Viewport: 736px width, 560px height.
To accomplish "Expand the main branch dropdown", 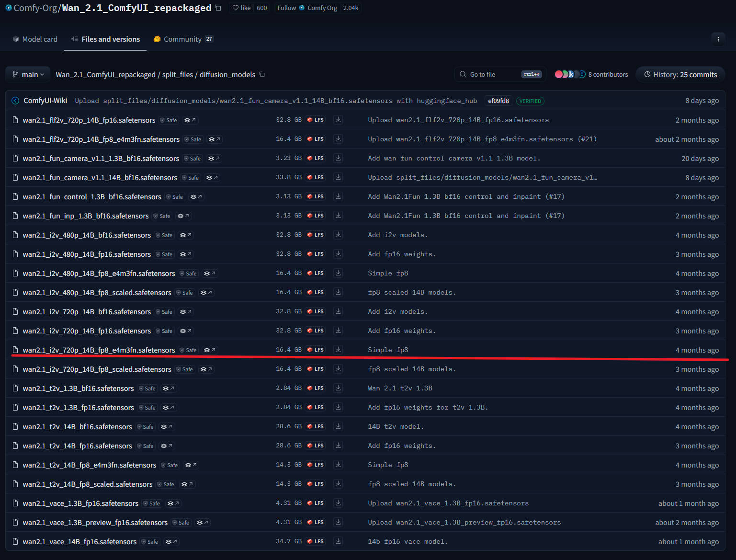I will (28, 75).
